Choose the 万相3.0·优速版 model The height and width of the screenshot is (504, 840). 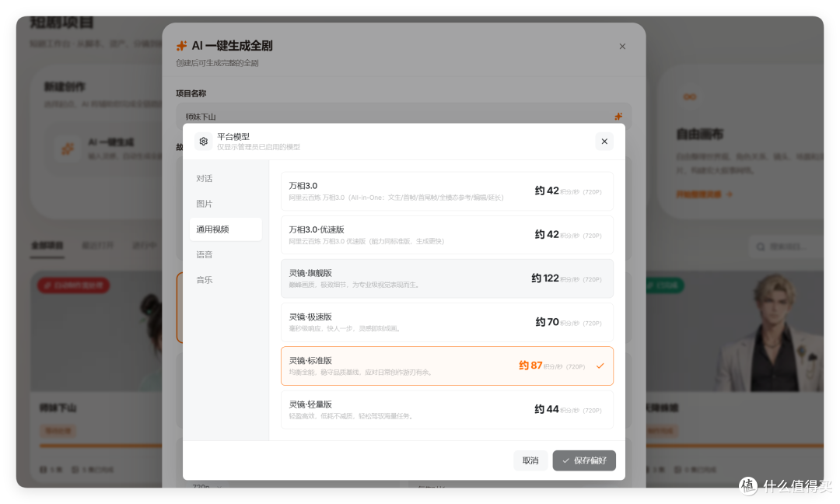tap(446, 235)
